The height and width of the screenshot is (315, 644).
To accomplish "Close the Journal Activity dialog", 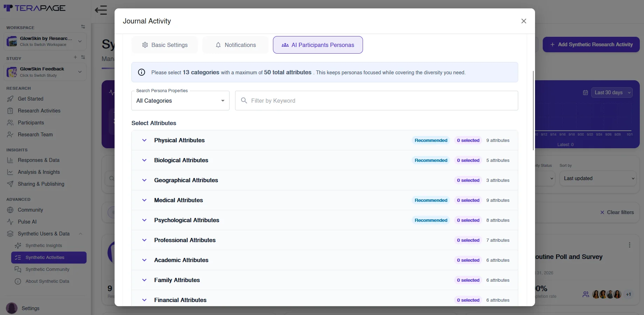I will click(524, 21).
